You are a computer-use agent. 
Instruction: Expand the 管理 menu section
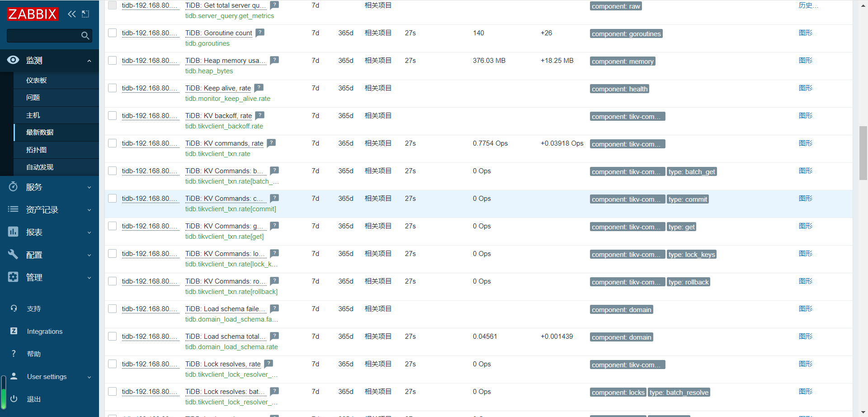pyautogui.click(x=89, y=278)
